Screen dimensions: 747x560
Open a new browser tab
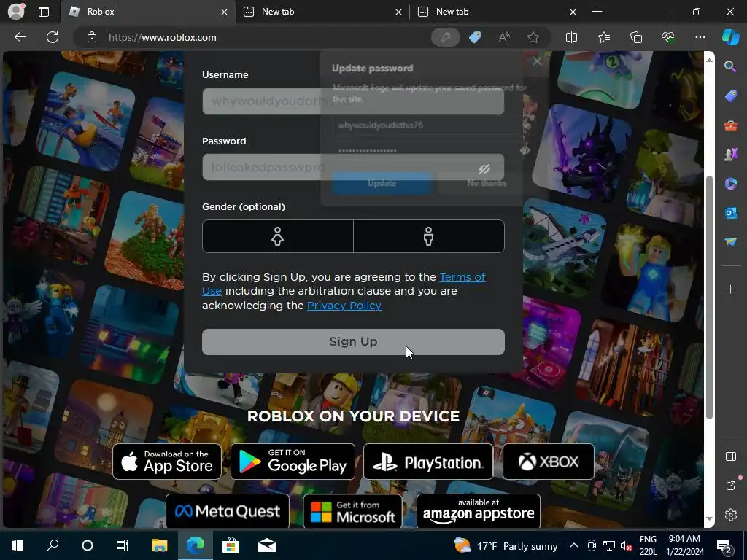pos(597,12)
